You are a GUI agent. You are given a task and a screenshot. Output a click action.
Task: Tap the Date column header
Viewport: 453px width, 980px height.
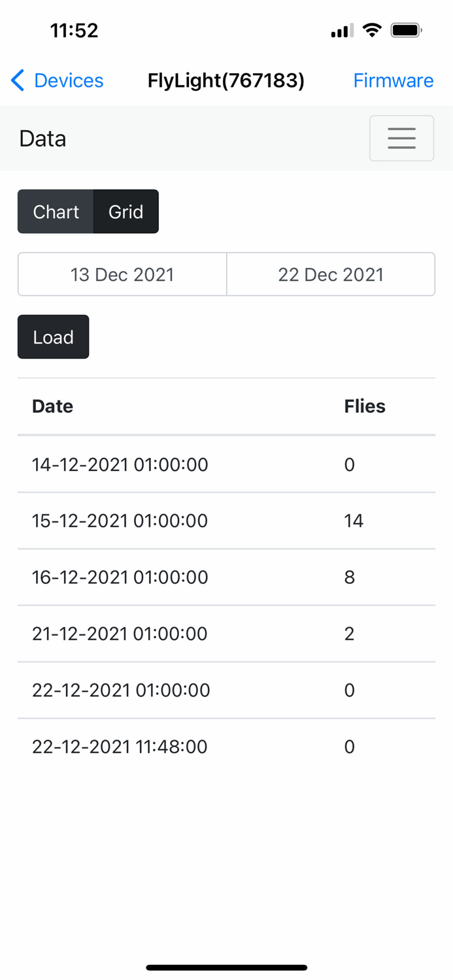(52, 406)
